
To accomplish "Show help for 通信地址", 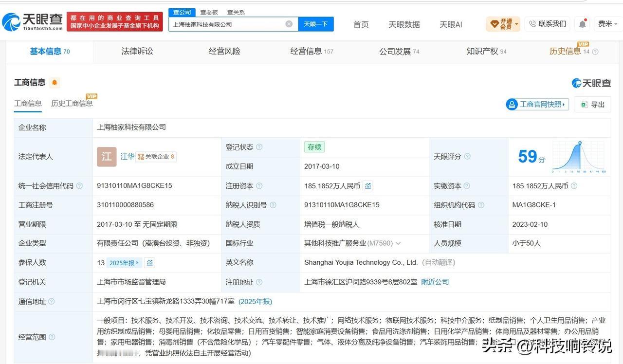I will click(52, 302).
